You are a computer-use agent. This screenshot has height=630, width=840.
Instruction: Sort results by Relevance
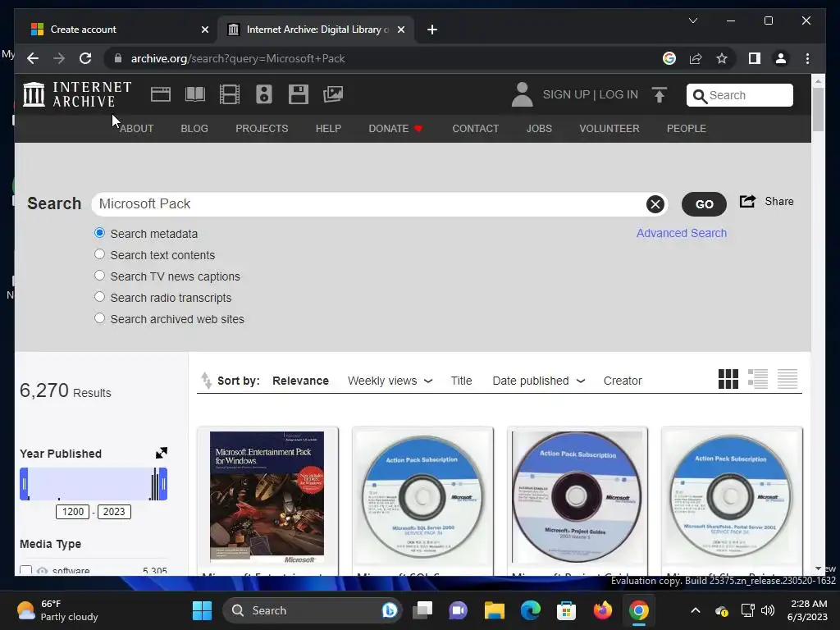coord(300,381)
